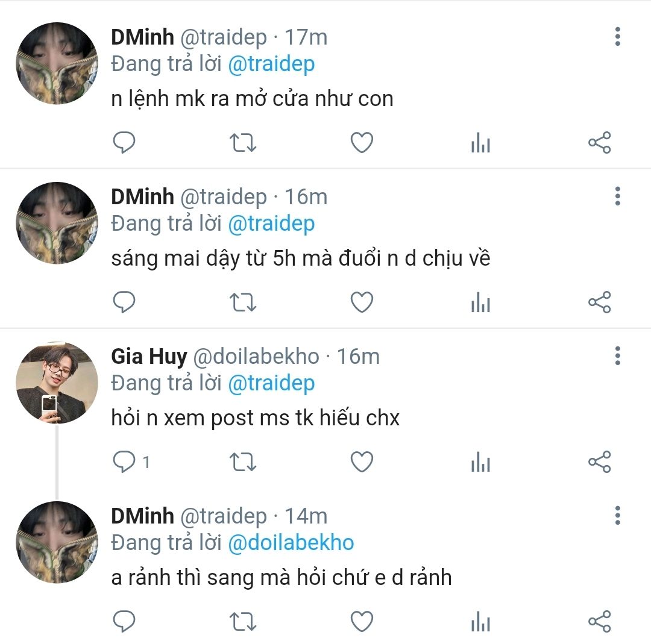
Task: Open Gia Huy's profile picture
Action: click(x=57, y=383)
